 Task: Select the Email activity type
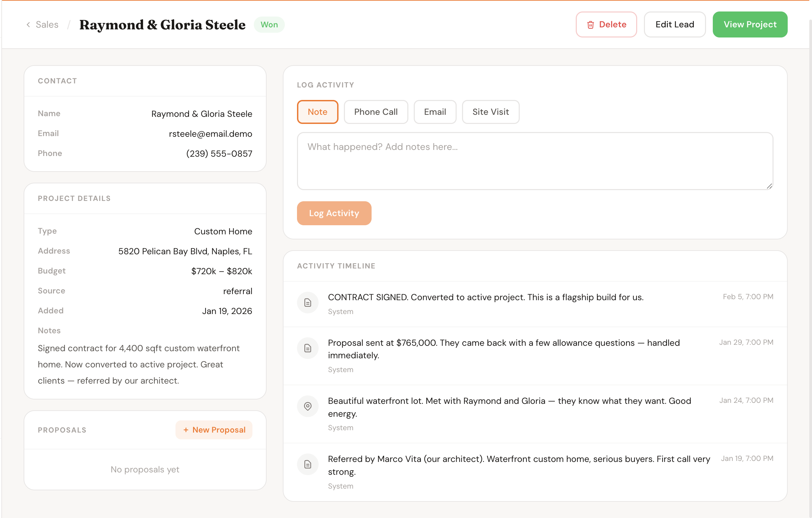tap(435, 112)
